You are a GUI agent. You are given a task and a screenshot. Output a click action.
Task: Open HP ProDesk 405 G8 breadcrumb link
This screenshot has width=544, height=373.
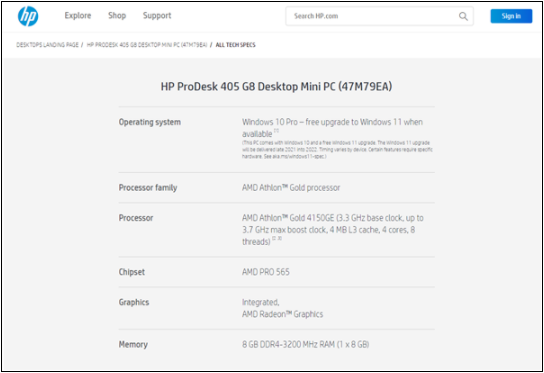click(147, 45)
